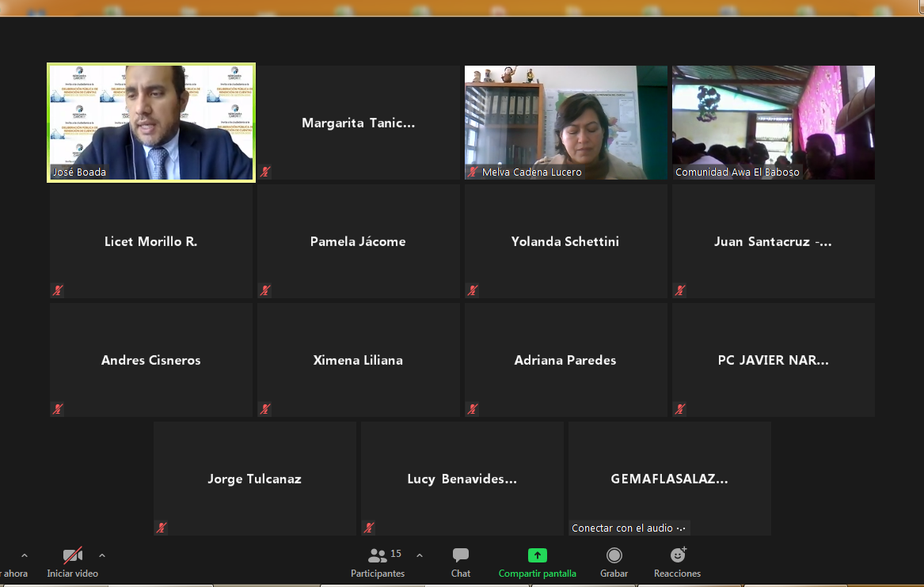Image resolution: width=924 pixels, height=587 pixels.
Task: Click muted mic icon on Margarita Tanic tile
Action: click(264, 172)
